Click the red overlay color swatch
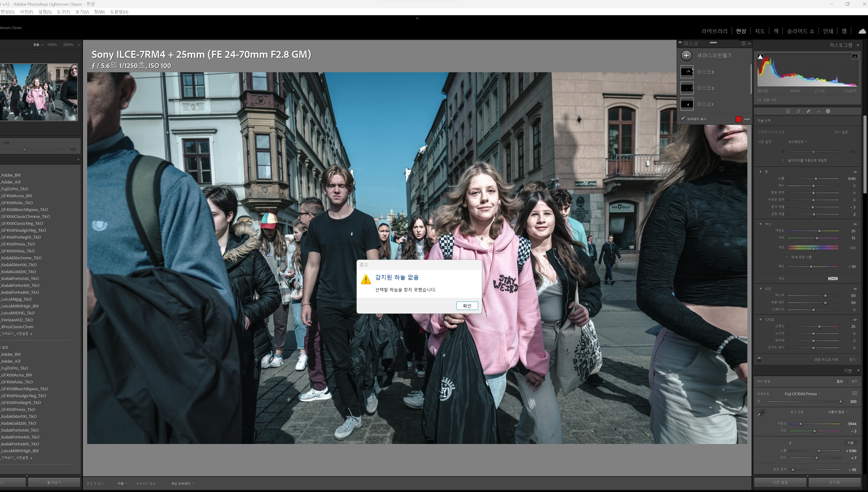Screen dimensions: 868x492 (x=738, y=119)
